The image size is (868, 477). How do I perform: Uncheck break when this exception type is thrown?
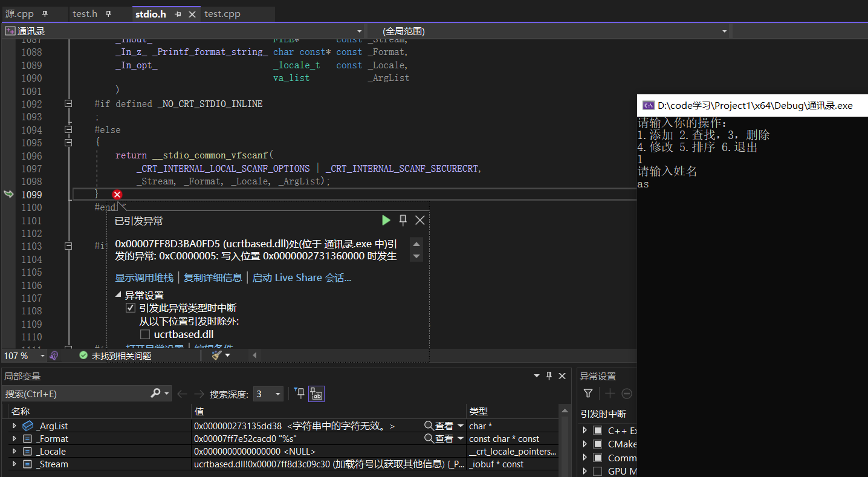pos(131,308)
